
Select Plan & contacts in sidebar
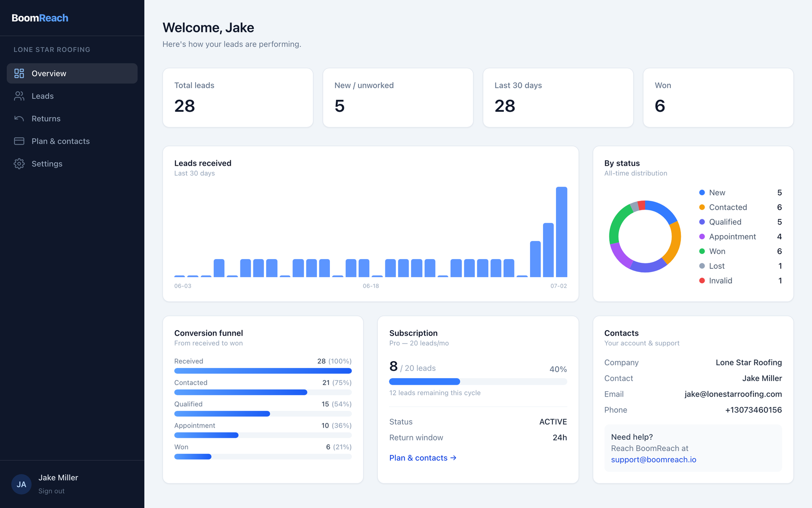pos(72,141)
